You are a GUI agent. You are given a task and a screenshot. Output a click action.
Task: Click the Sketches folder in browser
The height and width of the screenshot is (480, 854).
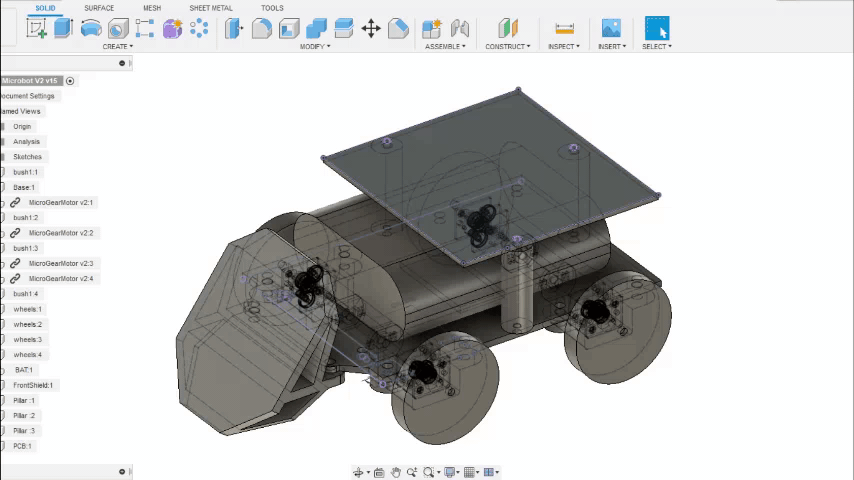[27, 157]
